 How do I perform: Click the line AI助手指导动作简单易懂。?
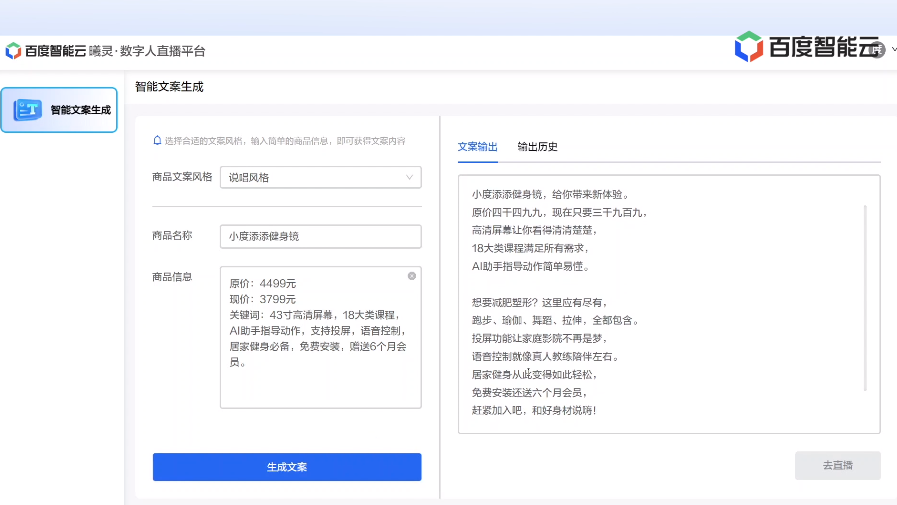point(531,267)
